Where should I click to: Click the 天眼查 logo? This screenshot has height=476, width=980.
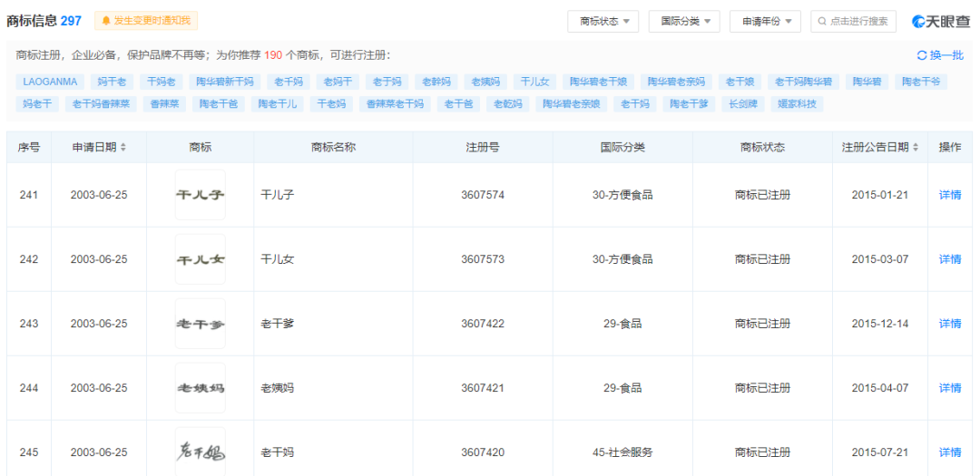(941, 21)
